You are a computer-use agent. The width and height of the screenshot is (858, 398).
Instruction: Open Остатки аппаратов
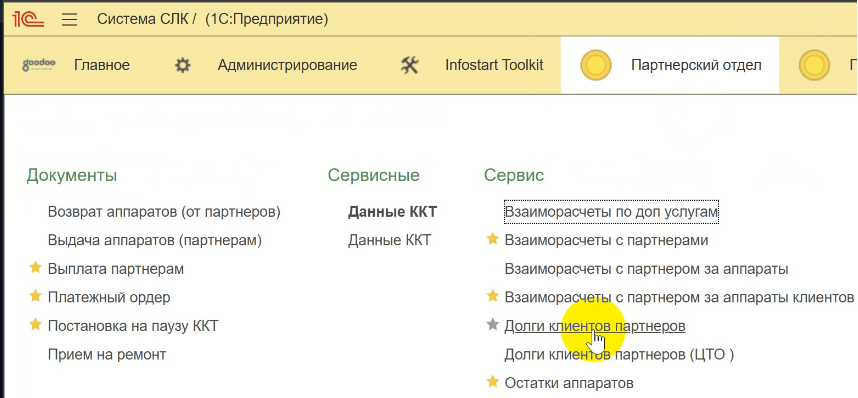click(x=569, y=383)
